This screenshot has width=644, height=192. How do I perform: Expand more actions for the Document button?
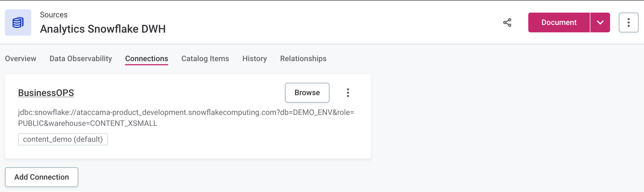pos(601,22)
